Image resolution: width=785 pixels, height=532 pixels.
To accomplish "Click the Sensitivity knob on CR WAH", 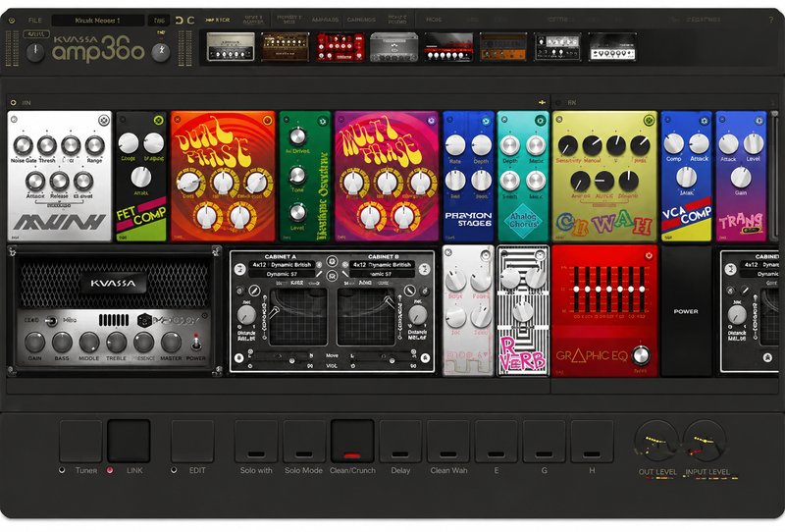I will (568, 145).
